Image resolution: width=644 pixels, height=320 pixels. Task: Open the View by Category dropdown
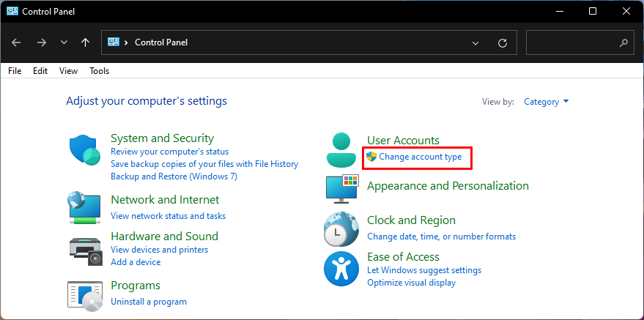click(x=546, y=102)
